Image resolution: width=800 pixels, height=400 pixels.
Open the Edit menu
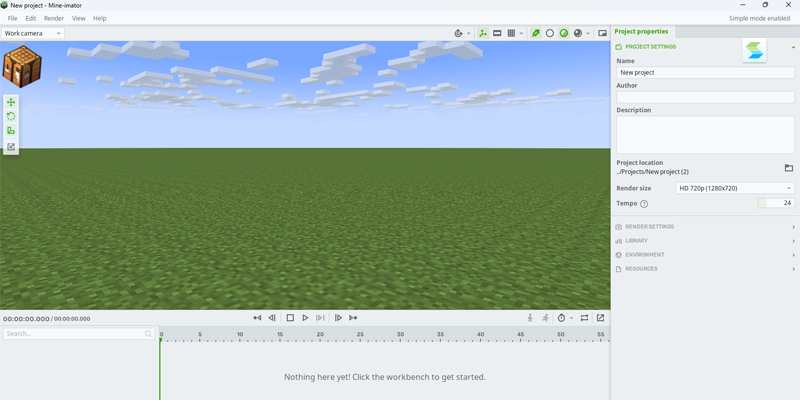coord(31,18)
